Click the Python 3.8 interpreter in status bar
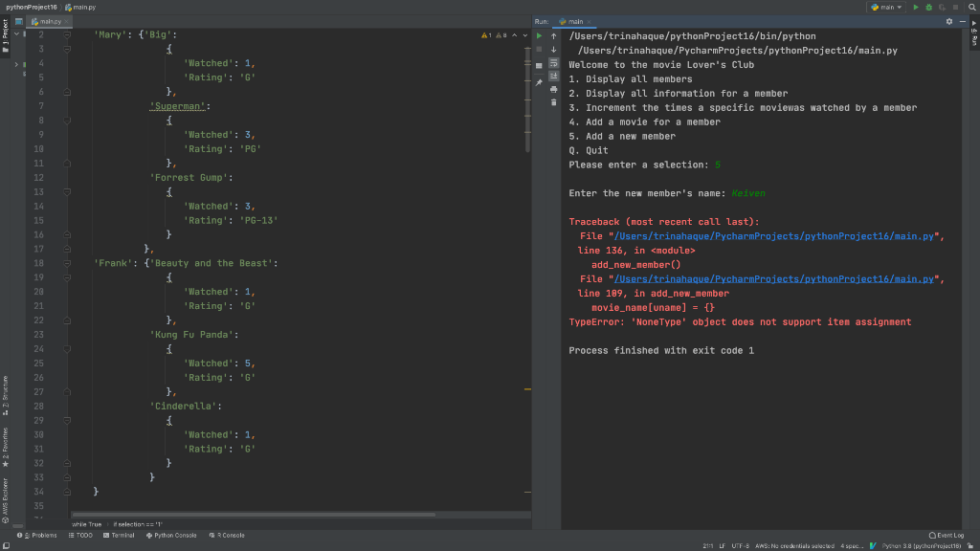The width and height of the screenshot is (980, 551). [x=922, y=545]
